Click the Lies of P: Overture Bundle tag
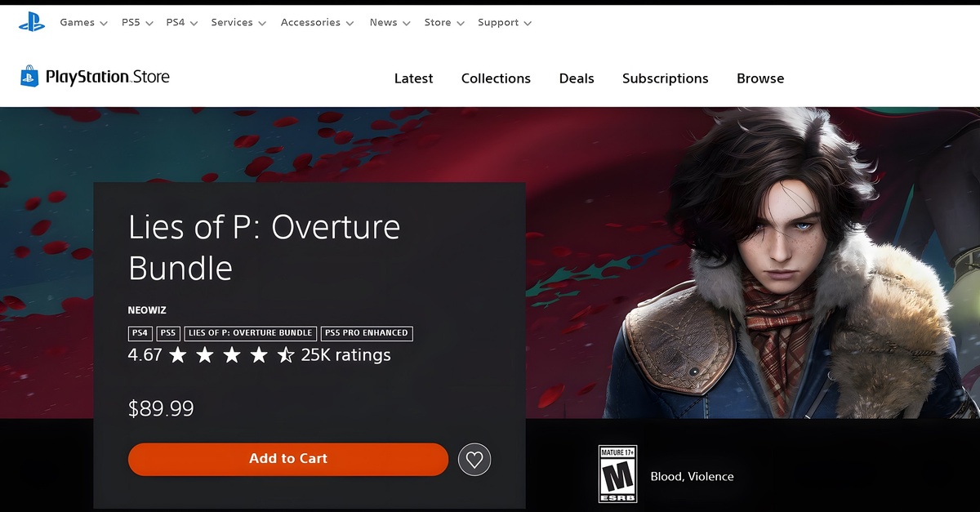Screen dimensions: 980x512 point(250,333)
